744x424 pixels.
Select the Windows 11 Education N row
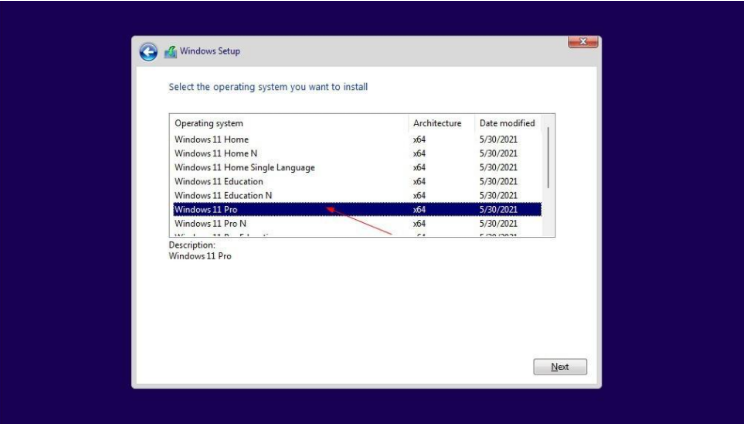click(x=223, y=195)
